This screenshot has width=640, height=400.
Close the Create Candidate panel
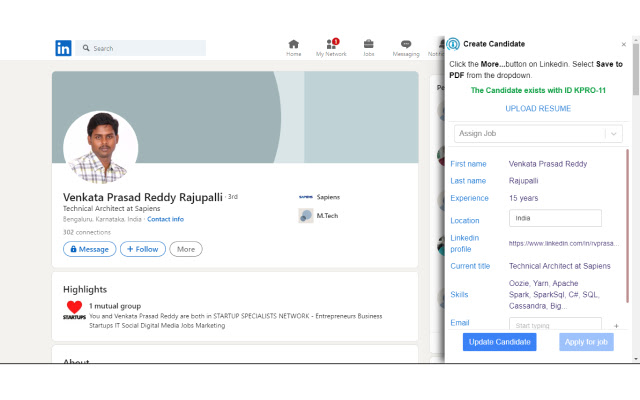pyautogui.click(x=624, y=44)
